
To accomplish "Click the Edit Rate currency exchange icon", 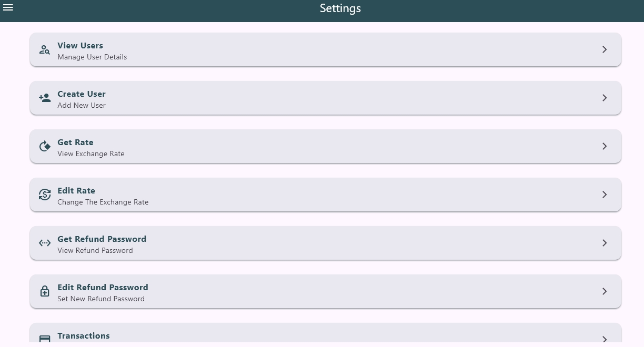I will (45, 195).
